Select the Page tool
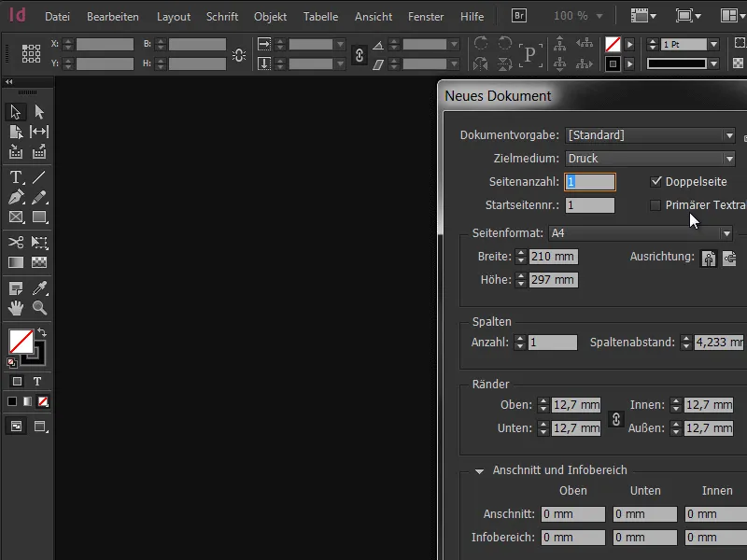 pos(16,132)
